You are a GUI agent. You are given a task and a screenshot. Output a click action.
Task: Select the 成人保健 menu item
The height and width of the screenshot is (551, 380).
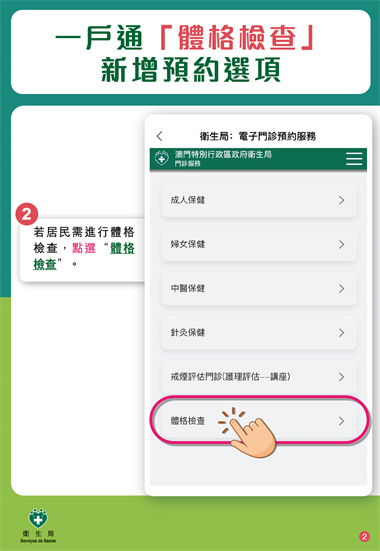point(259,200)
